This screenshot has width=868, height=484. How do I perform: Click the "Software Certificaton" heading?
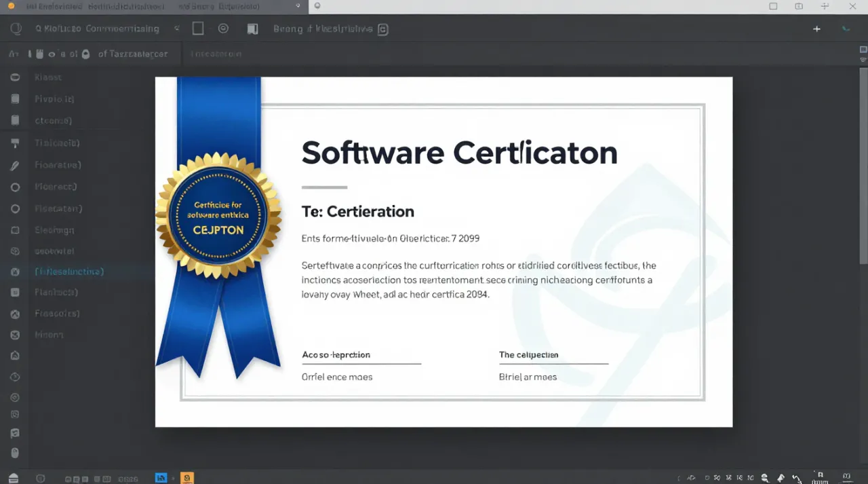[460, 153]
